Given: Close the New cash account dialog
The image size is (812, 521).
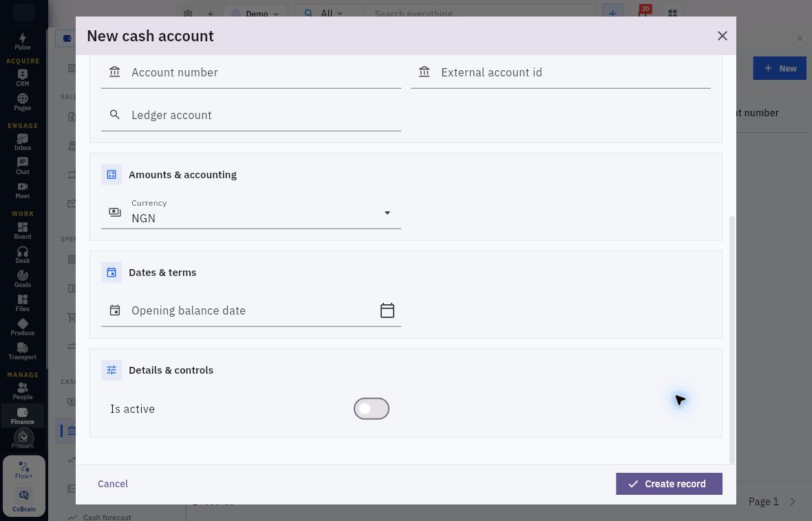Looking at the screenshot, I should pos(722,36).
